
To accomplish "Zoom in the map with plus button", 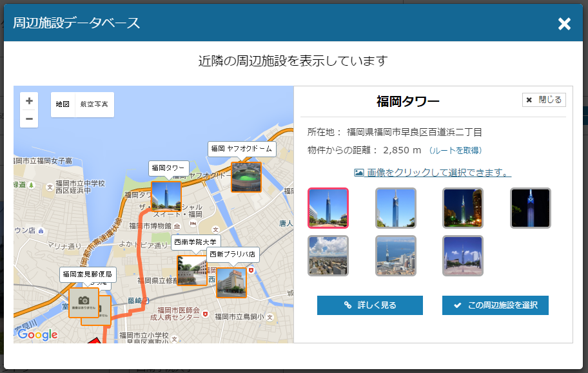I will coord(29,101).
